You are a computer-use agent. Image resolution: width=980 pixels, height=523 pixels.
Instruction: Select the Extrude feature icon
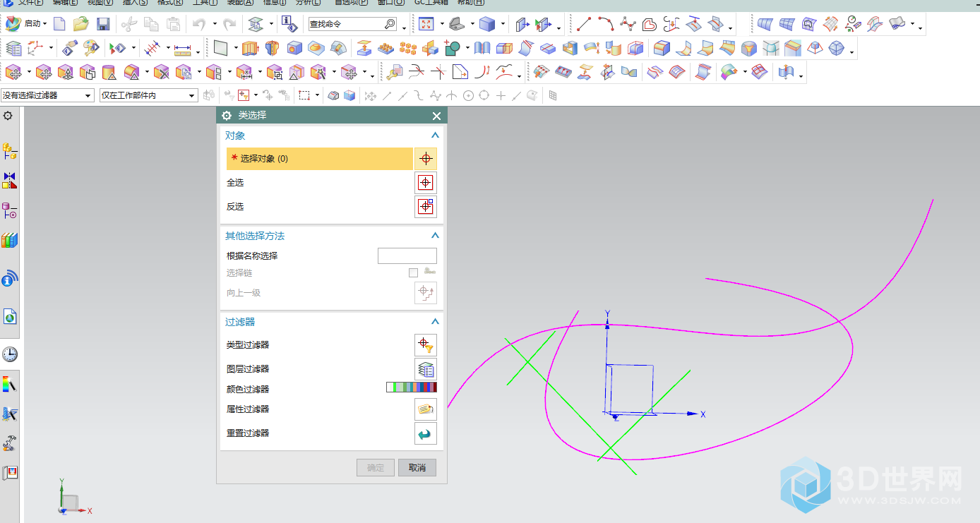pyautogui.click(x=250, y=48)
